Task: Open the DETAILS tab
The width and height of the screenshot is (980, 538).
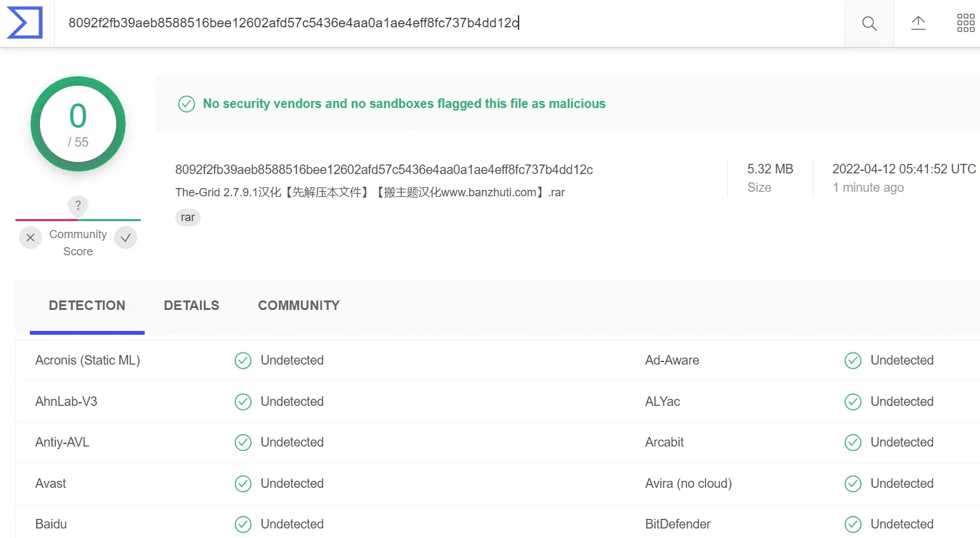Action: [191, 306]
